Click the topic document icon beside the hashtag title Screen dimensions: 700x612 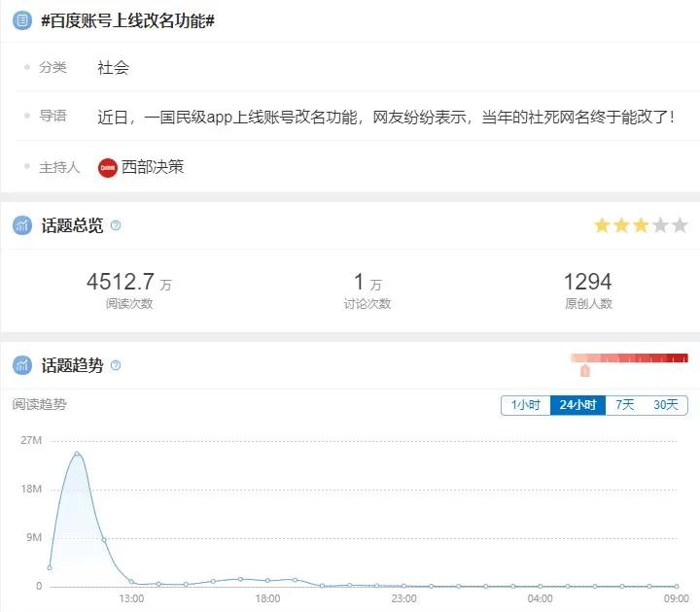[x=21, y=20]
